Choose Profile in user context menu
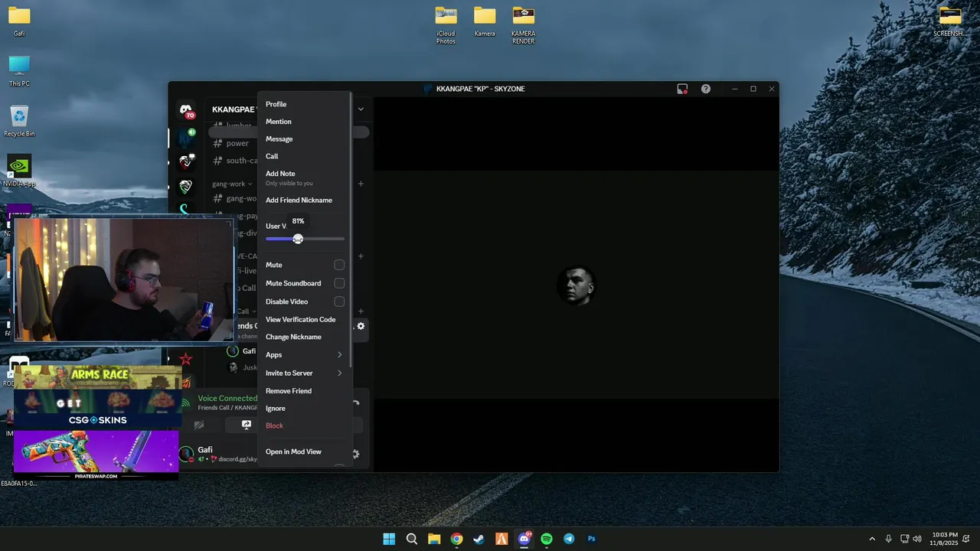This screenshot has width=980, height=551. tap(305, 104)
